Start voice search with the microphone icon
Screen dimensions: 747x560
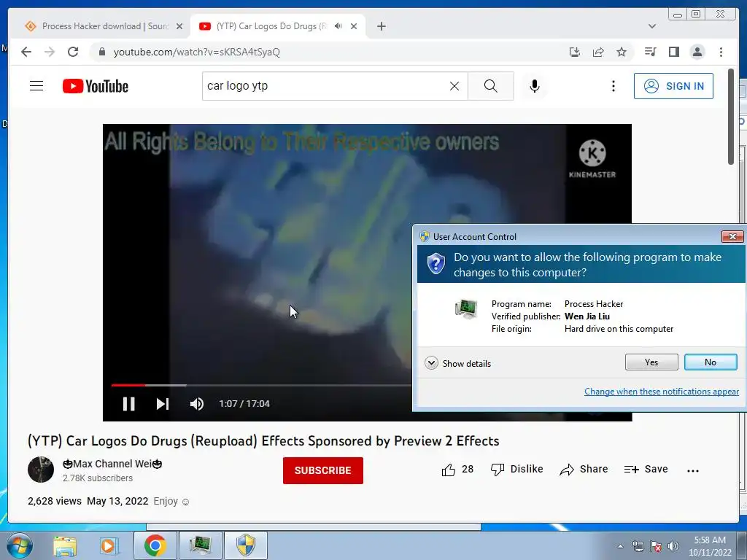[x=535, y=86]
